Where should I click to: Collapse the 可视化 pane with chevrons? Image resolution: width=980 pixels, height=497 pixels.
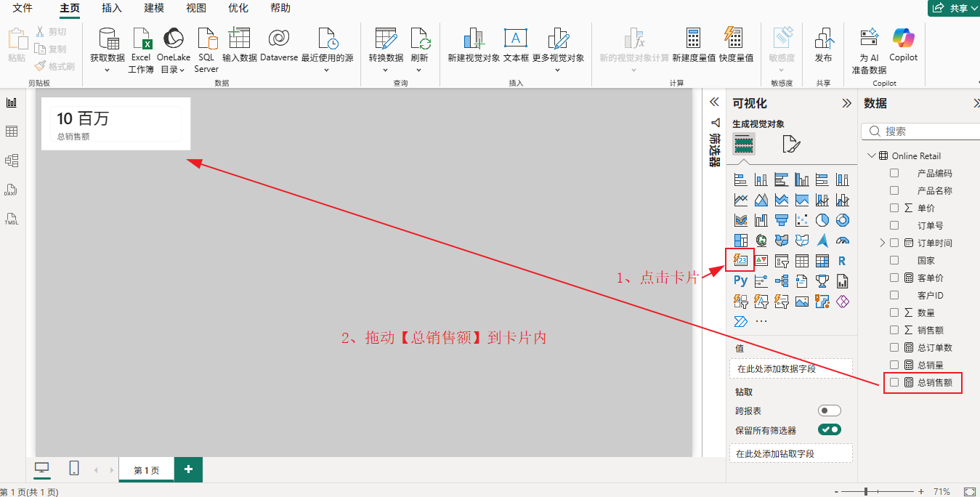pyautogui.click(x=846, y=103)
